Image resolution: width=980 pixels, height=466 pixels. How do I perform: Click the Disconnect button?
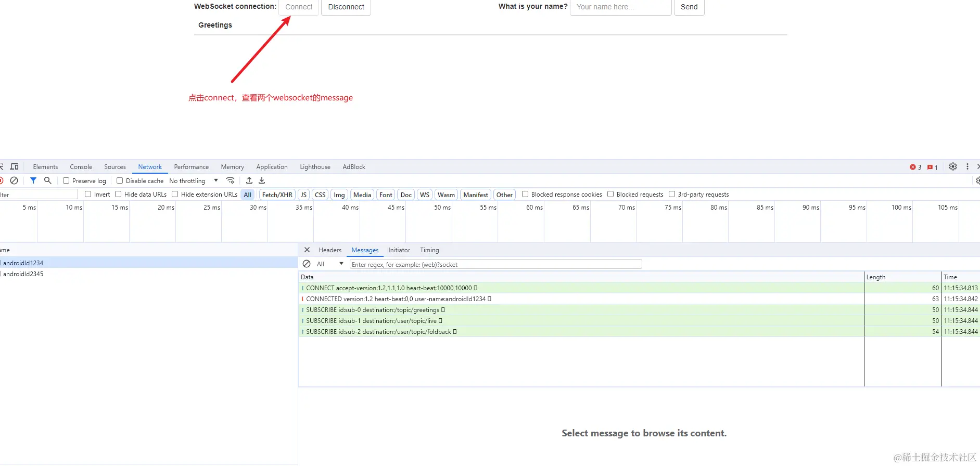pos(346,7)
